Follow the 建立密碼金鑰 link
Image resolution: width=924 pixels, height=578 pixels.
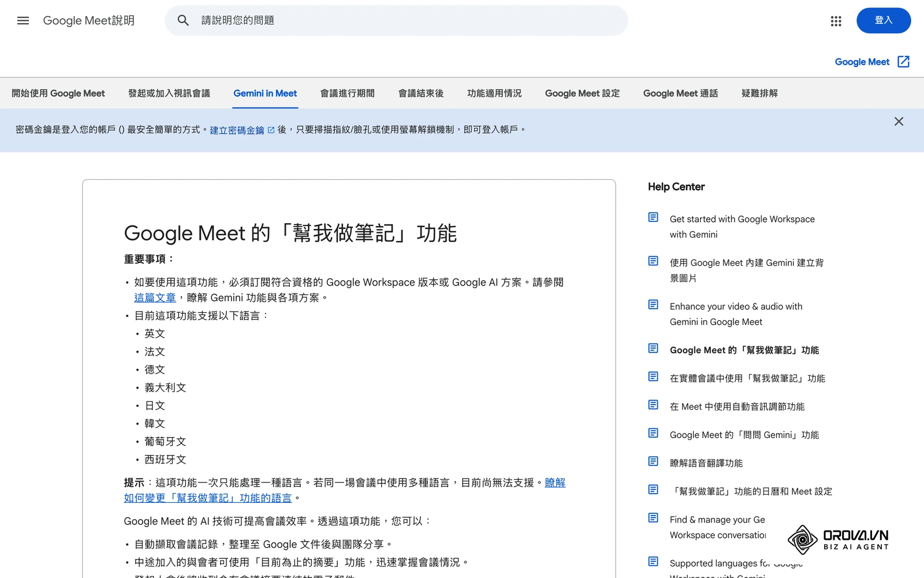coord(237,131)
